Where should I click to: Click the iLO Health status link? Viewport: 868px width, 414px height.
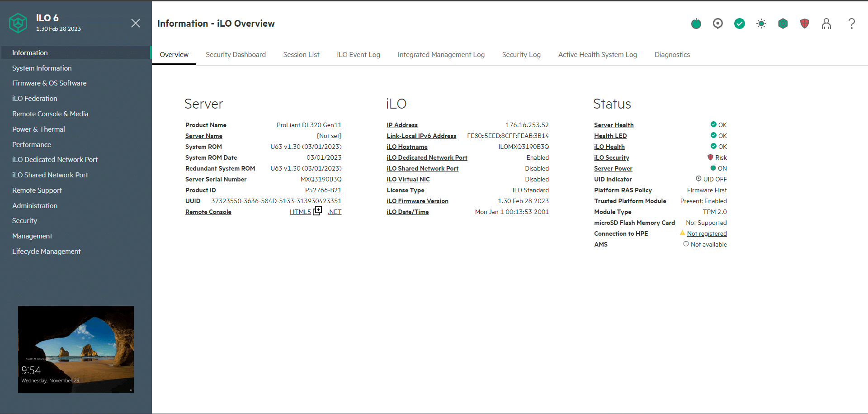click(x=609, y=147)
